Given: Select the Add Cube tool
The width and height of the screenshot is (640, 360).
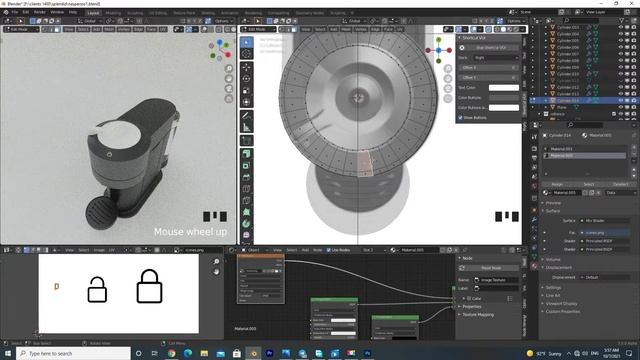Looking at the screenshot, I should pos(247,140).
